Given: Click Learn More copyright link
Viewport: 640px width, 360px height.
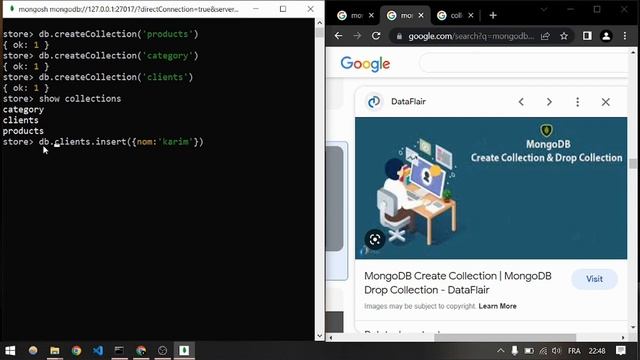Looking at the screenshot, I should pos(498,306).
